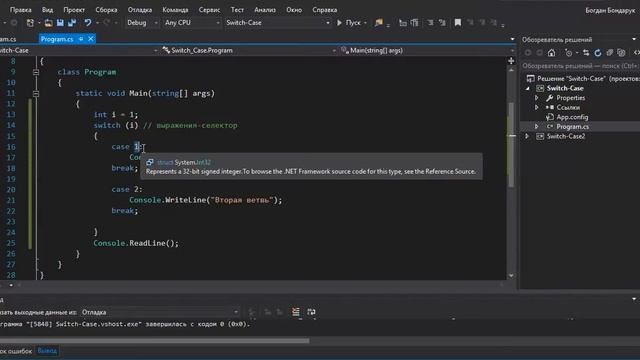The image size is (640, 360).
Task: Refresh the Solution Explorer
Action: pyautogui.click(x=598, y=53)
